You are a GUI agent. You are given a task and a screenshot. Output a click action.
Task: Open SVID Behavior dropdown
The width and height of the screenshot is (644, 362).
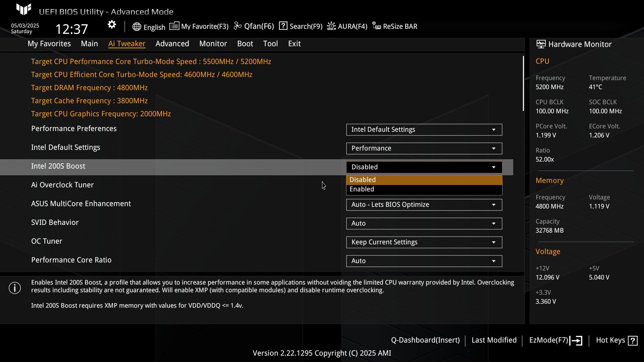424,224
